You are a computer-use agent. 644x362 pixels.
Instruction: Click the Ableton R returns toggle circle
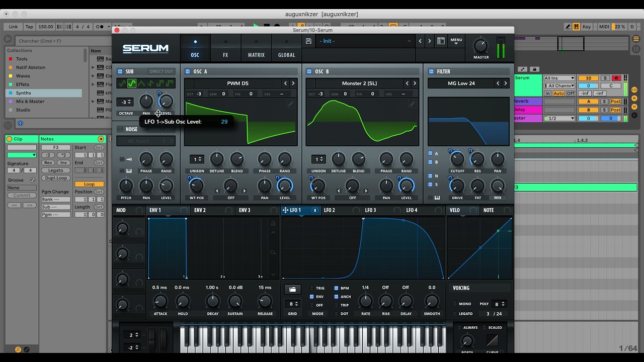[634, 98]
